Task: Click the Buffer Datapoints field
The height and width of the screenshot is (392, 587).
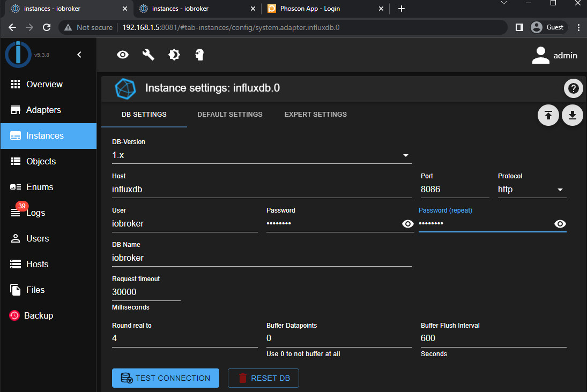Action: (x=339, y=338)
